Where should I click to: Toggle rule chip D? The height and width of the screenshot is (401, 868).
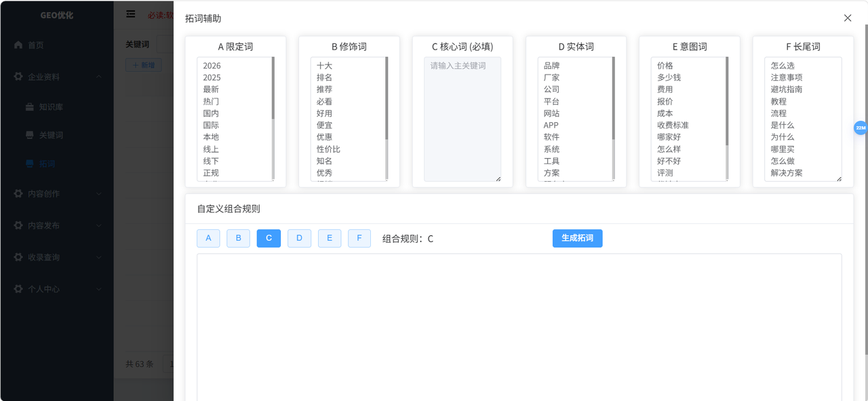click(299, 238)
